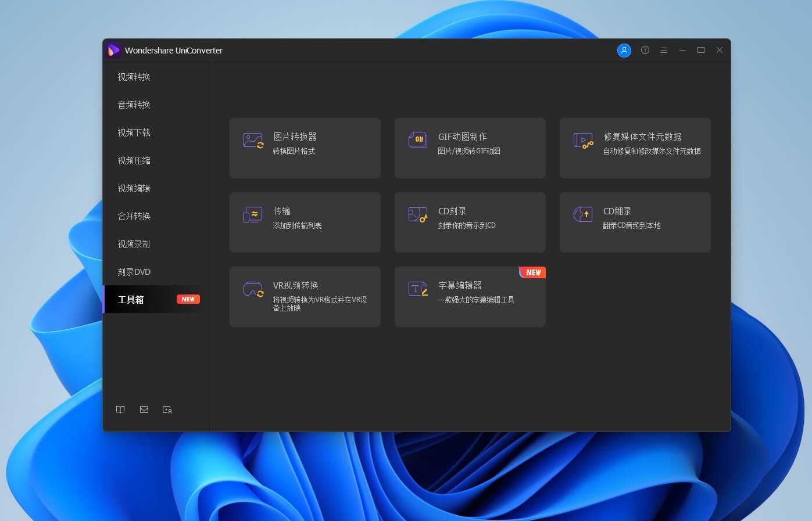This screenshot has width=812, height=521.
Task: Open the help question-mark icon
Action: tap(645, 51)
